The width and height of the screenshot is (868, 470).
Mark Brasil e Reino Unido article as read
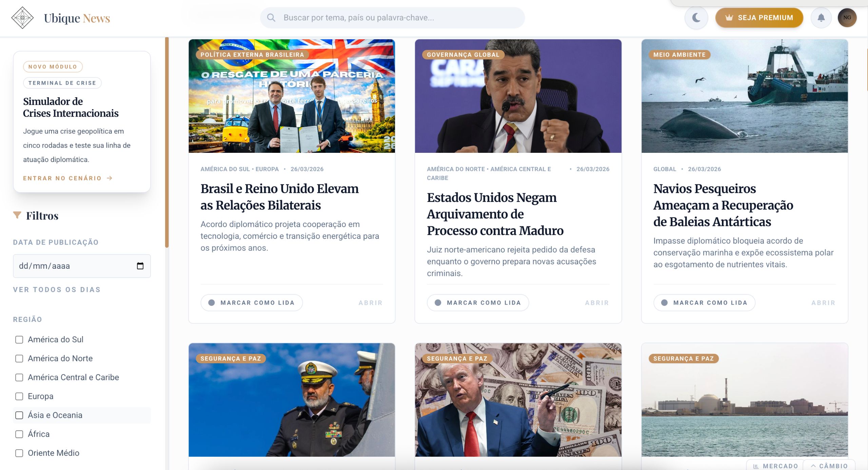(x=252, y=303)
